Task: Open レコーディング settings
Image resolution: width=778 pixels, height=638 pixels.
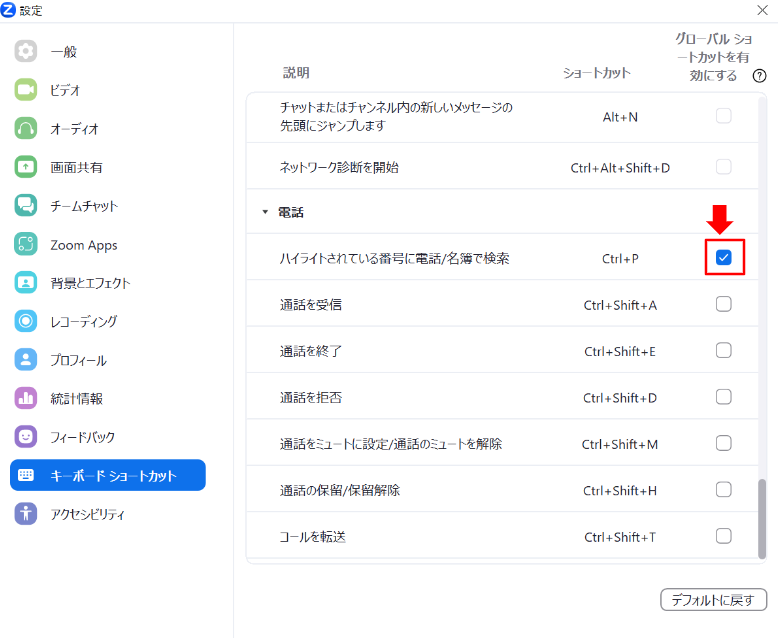Action: coord(108,321)
